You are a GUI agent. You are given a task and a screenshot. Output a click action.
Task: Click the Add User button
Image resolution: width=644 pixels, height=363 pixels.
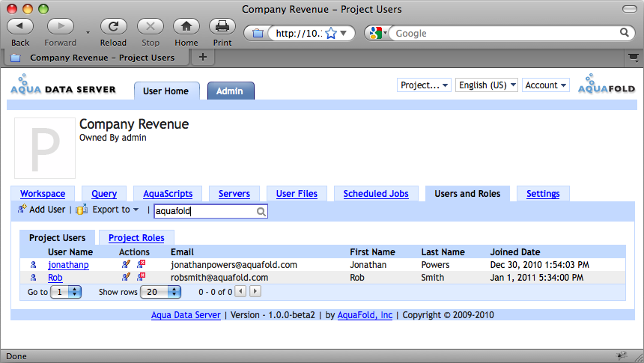[x=41, y=210]
